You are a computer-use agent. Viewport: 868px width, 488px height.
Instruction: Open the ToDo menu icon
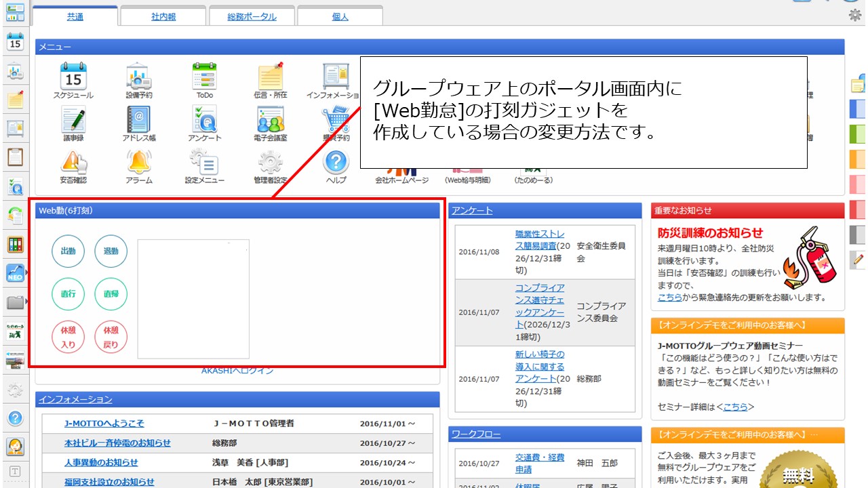204,77
